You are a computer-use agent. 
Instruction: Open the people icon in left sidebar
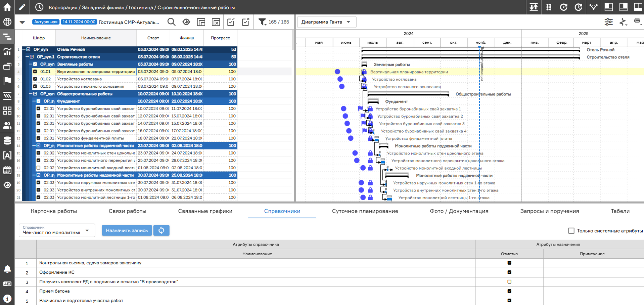(7, 125)
